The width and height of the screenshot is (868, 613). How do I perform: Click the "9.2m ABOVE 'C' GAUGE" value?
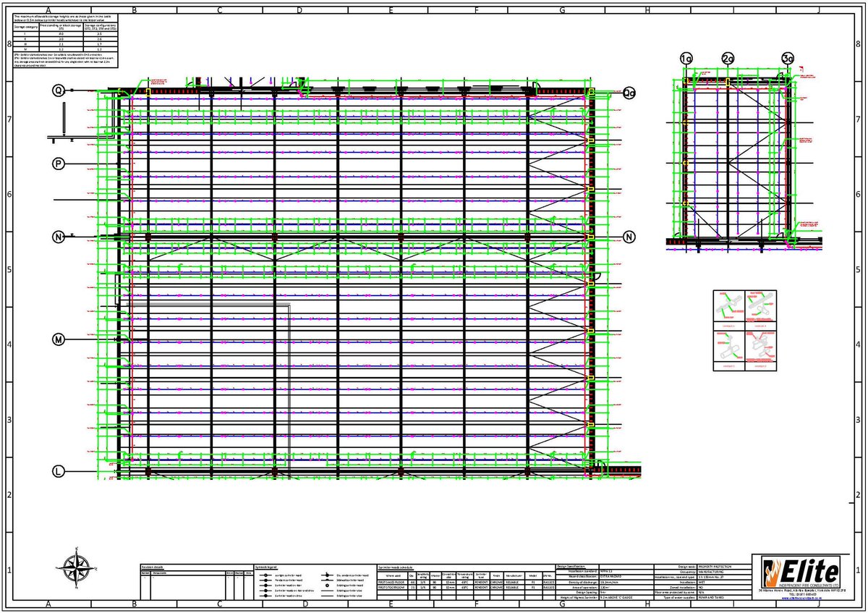(x=616, y=597)
